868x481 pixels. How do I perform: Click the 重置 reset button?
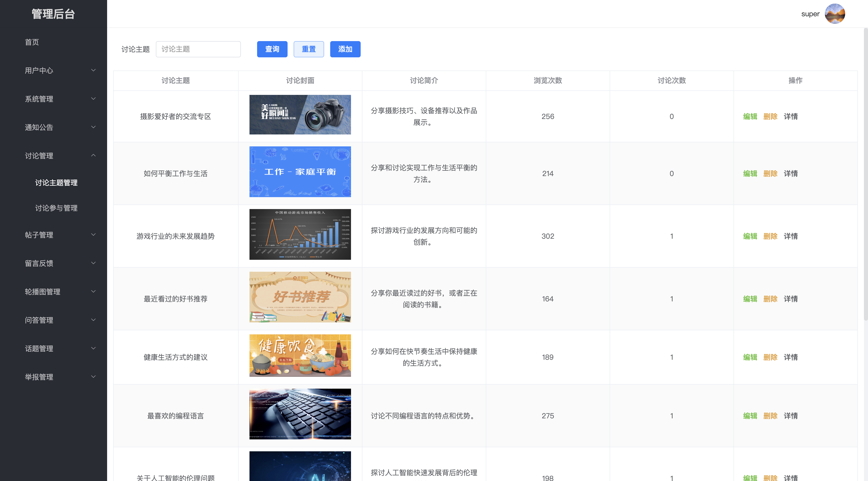point(309,49)
